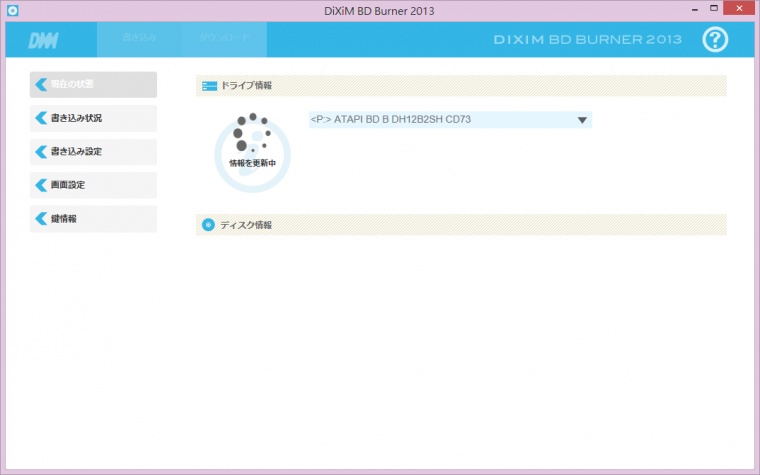Click drive name ATAPI BD B DH12B2SH
The width and height of the screenshot is (760, 475).
(391, 119)
